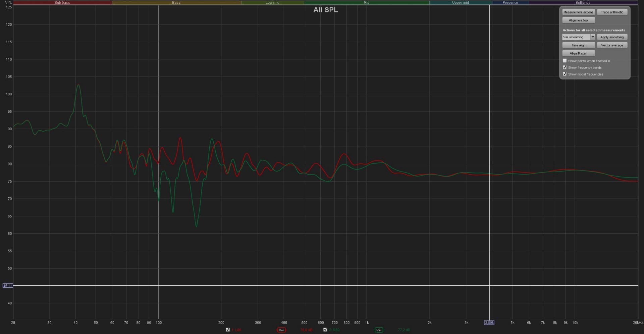Hide the L80 trace via its checkbox
The height and width of the screenshot is (334, 644).
pyautogui.click(x=228, y=330)
